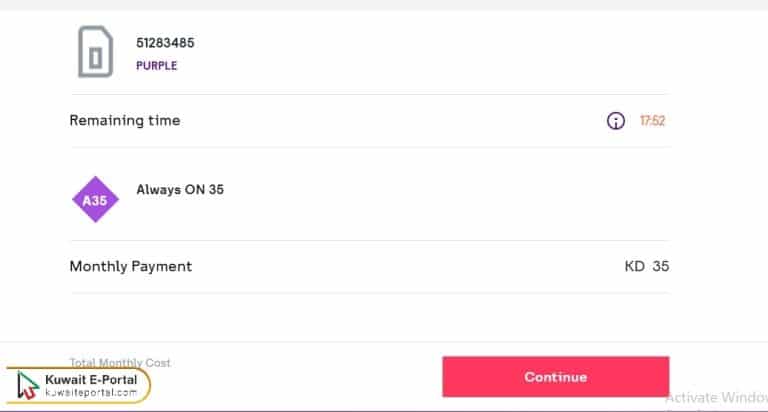The width and height of the screenshot is (768, 412).
Task: Click the Kuwait E-Portal title text
Action: (91, 380)
